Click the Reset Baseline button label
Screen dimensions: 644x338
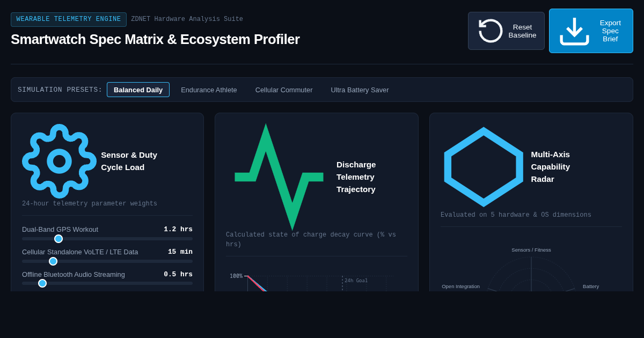(522, 31)
